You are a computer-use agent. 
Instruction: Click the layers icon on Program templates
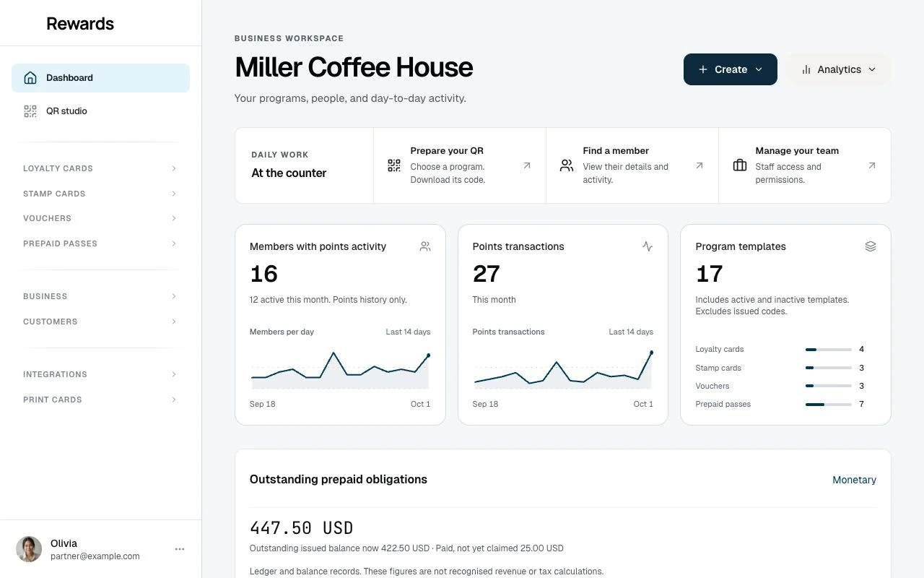click(x=871, y=246)
